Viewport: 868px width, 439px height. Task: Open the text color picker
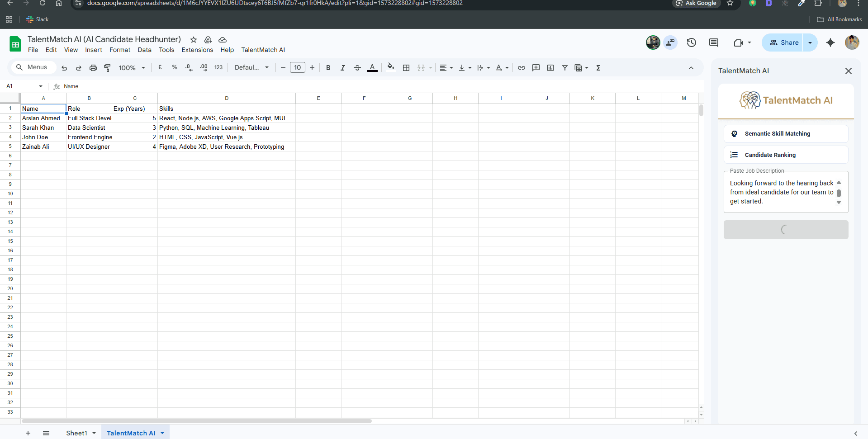(372, 68)
